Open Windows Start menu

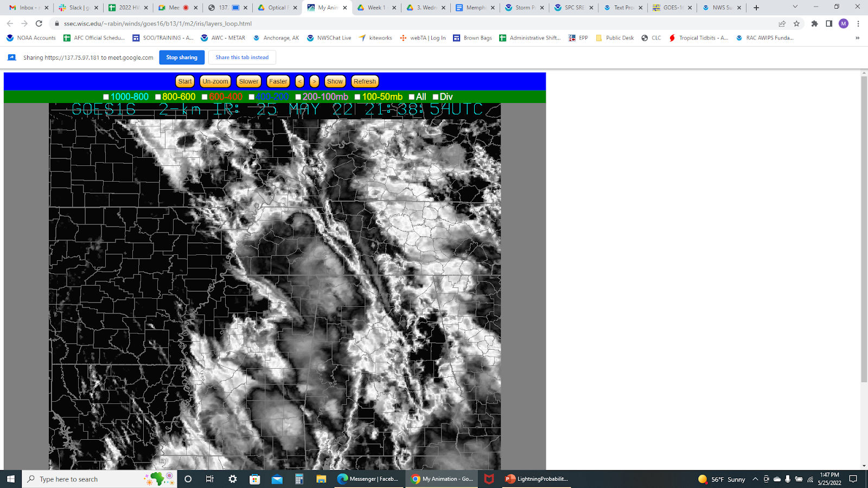11,479
